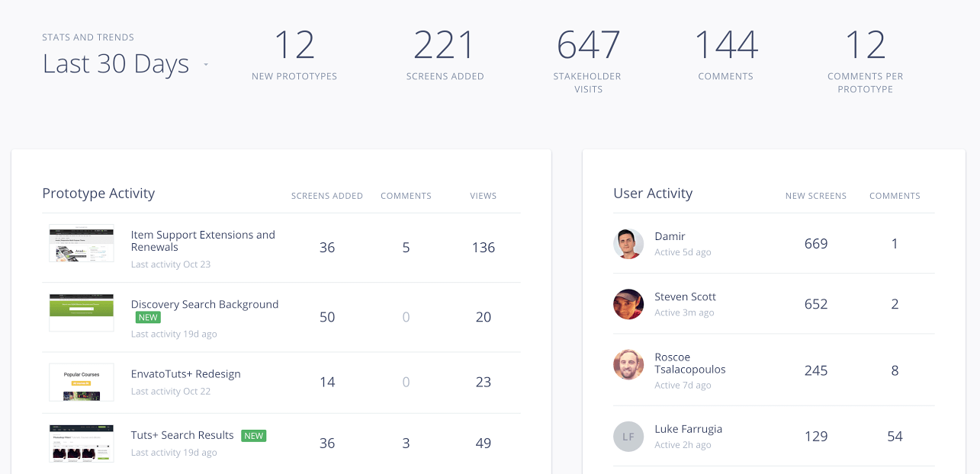980x474 pixels.
Task: Click Luke Farrugia's 54 comments value
Action: (895, 437)
